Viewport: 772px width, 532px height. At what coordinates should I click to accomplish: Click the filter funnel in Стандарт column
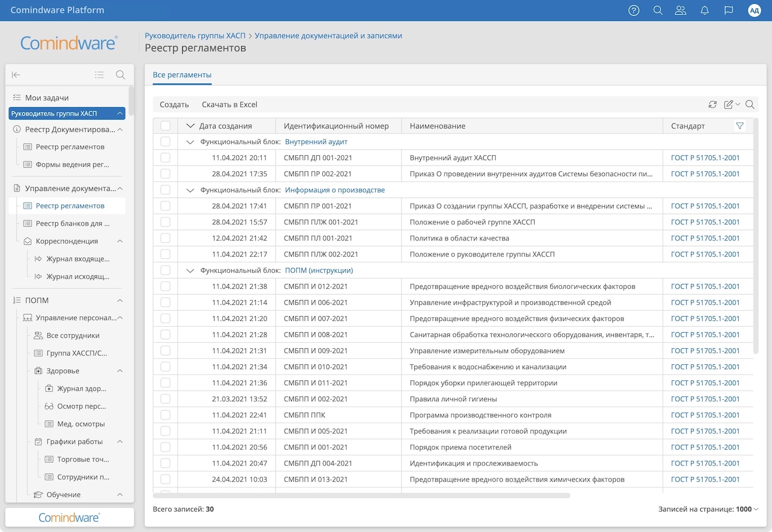[x=740, y=126]
